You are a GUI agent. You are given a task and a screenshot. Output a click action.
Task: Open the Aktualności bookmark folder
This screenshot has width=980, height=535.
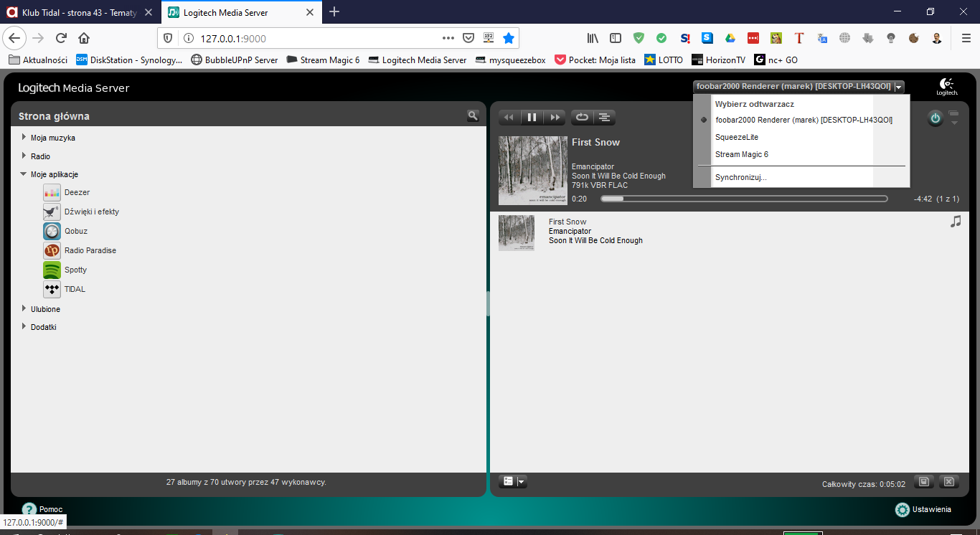pos(38,60)
